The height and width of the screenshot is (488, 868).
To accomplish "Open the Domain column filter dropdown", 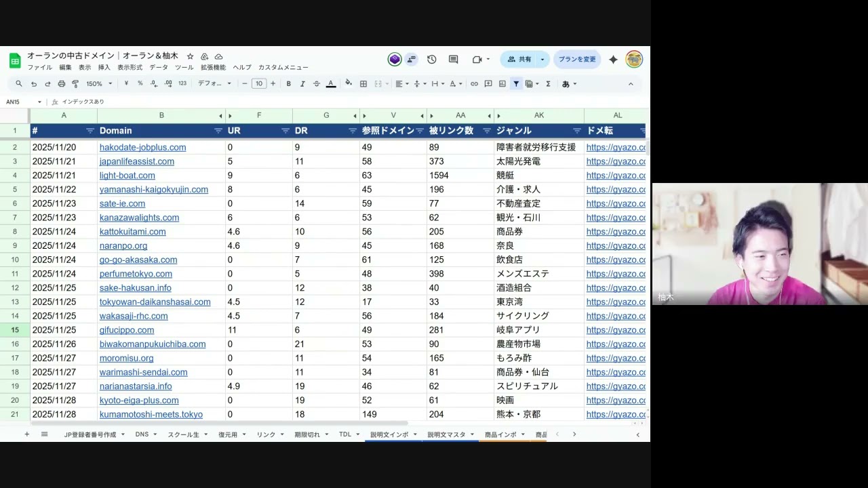I will pos(218,131).
